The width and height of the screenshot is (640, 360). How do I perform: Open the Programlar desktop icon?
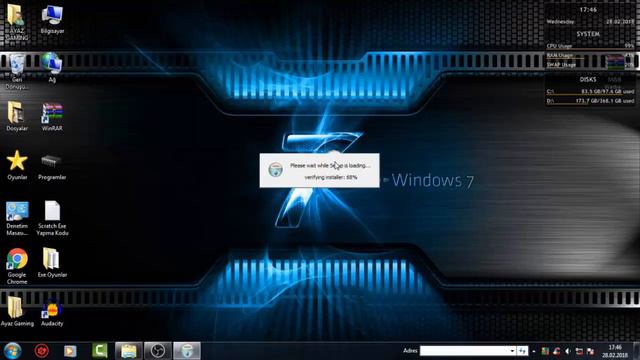(52, 167)
